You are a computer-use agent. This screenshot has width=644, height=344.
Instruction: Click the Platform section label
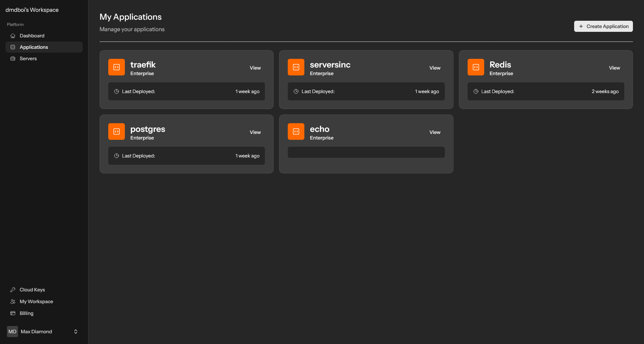[x=15, y=25]
